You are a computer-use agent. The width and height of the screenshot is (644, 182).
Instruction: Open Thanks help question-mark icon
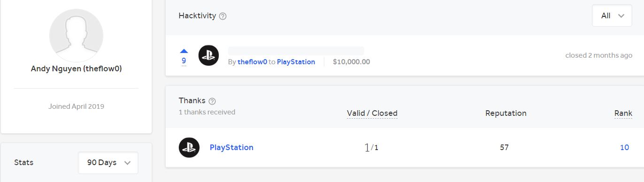(x=212, y=101)
